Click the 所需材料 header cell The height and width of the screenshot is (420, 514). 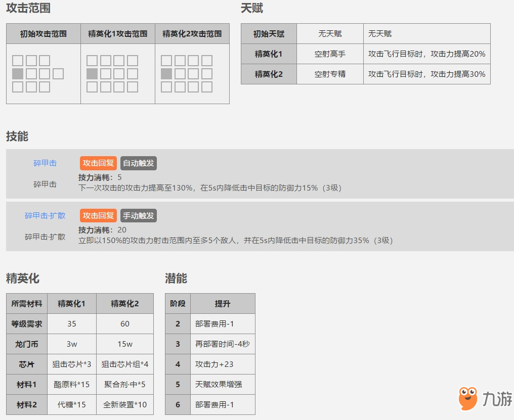point(27,304)
